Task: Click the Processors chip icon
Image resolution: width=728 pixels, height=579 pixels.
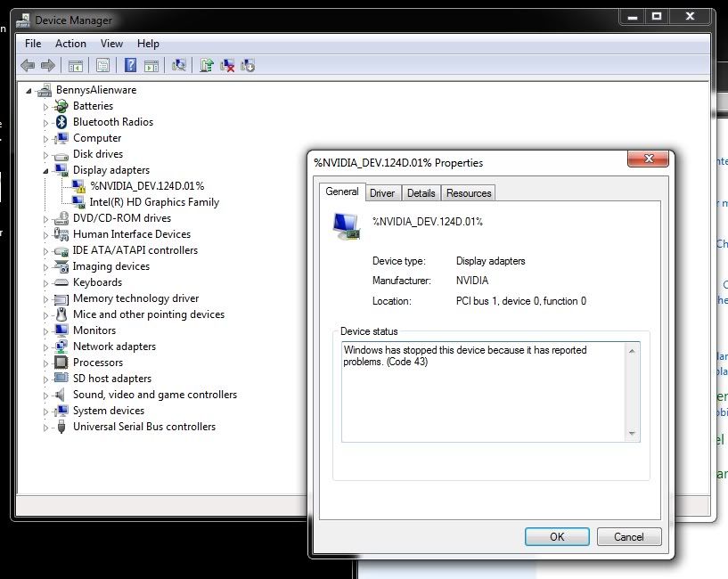Action: [61, 363]
